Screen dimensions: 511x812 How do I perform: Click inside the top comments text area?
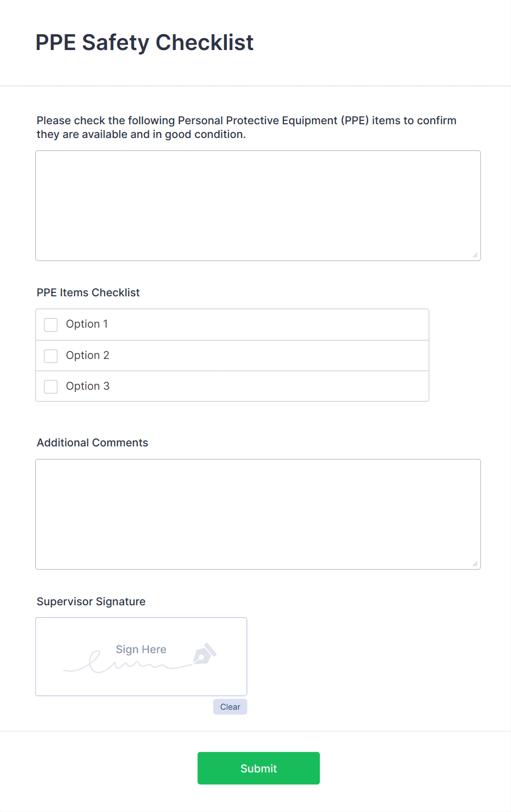(x=258, y=203)
